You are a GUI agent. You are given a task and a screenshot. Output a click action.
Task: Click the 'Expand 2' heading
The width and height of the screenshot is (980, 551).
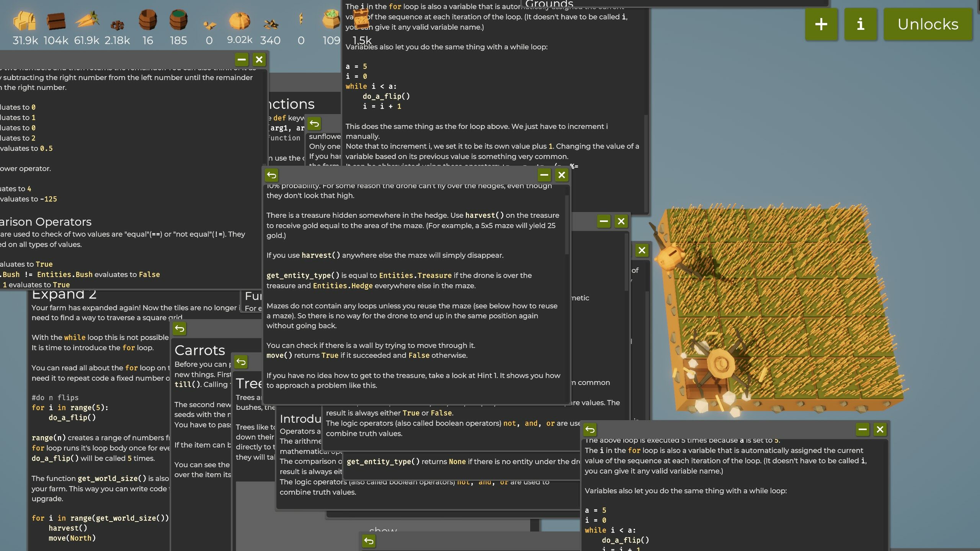64,294
